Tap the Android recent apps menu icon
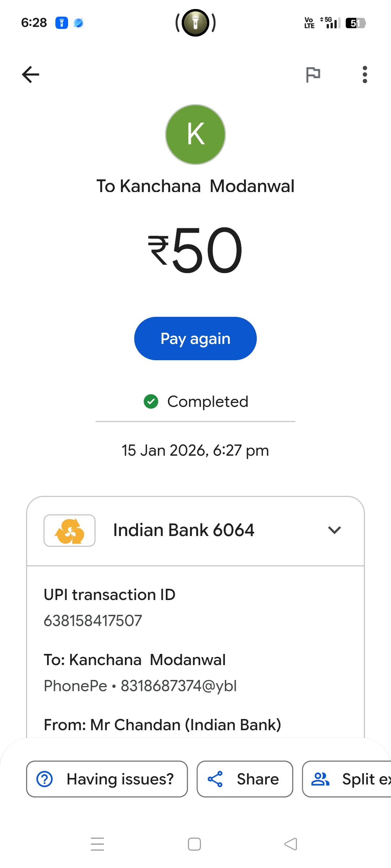The height and width of the screenshot is (868, 391). (x=97, y=844)
